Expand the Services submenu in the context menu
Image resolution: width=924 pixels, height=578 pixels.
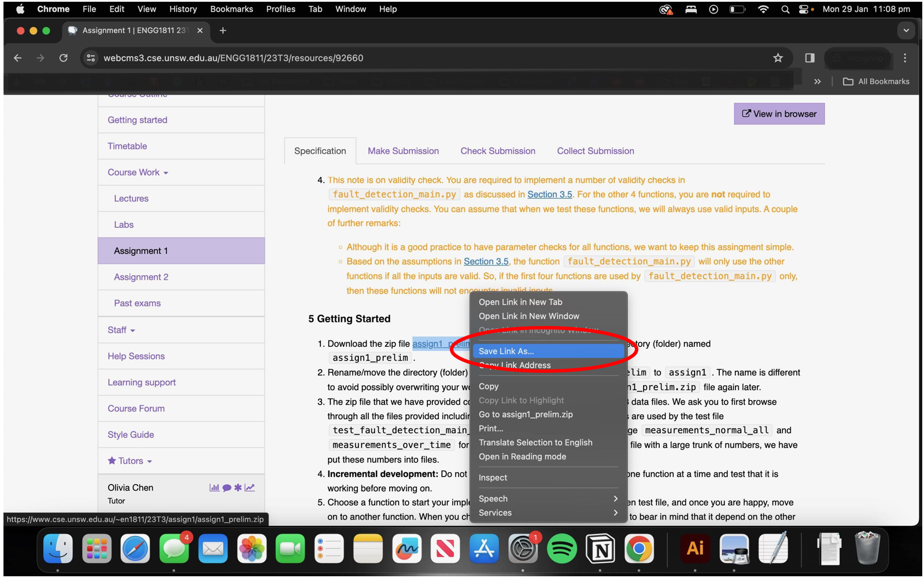[x=548, y=513]
